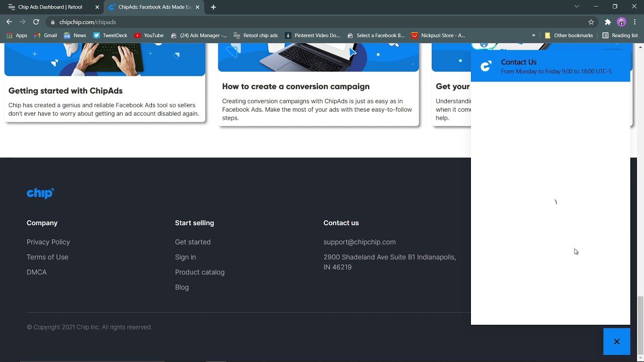Open the Retool chip ads bookmark
Screen dimensions: 644x362
click(x=256, y=35)
